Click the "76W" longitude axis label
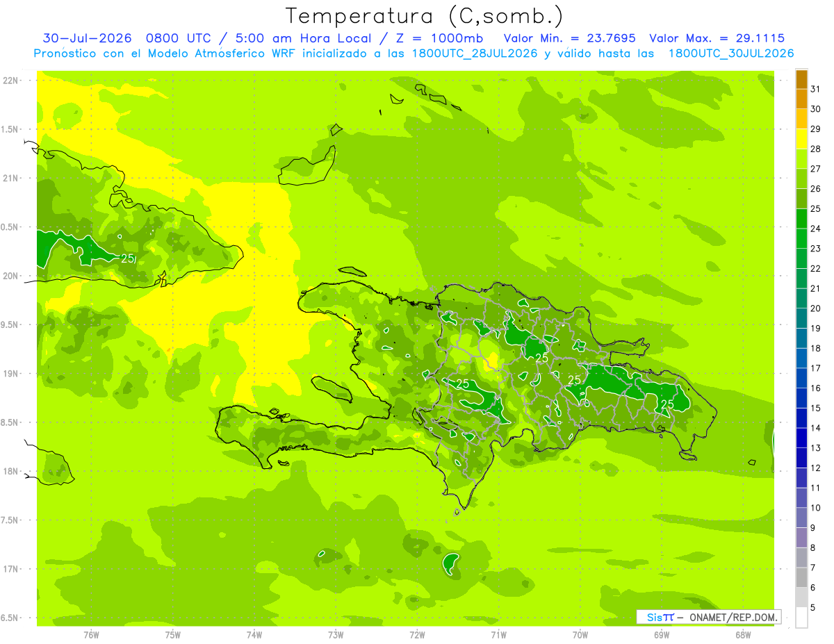834x644 pixels. [x=91, y=634]
